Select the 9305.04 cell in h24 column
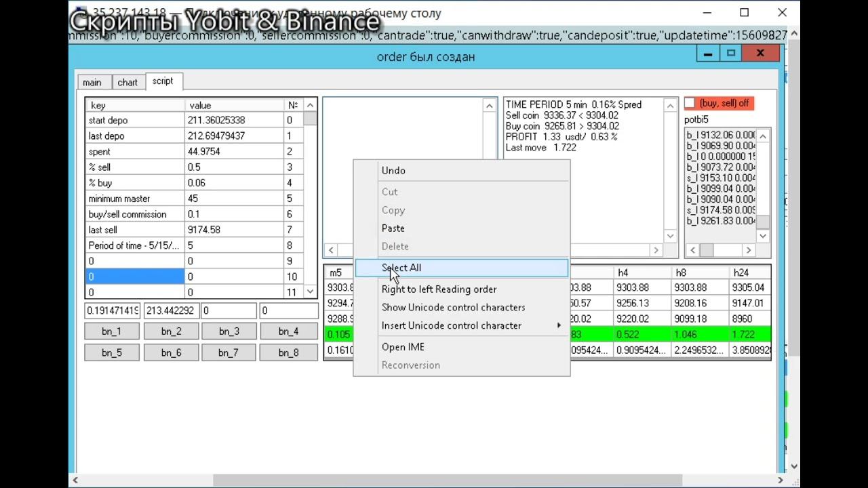This screenshot has width=868, height=488. (750, 287)
